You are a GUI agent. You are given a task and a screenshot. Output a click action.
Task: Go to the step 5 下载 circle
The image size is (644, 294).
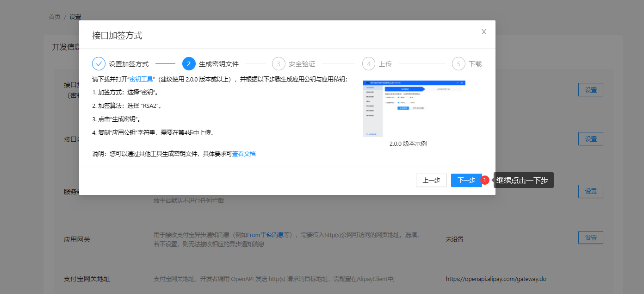pyautogui.click(x=458, y=64)
